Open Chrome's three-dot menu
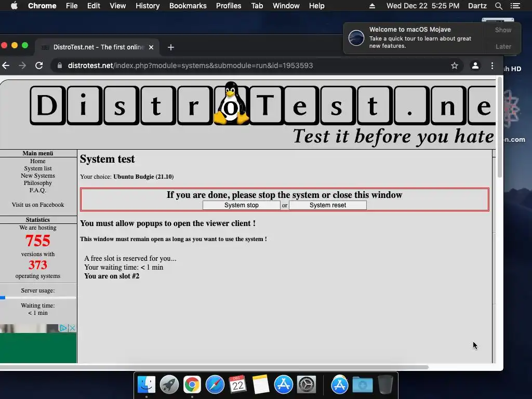Viewport: 532px width, 399px height. point(492,65)
